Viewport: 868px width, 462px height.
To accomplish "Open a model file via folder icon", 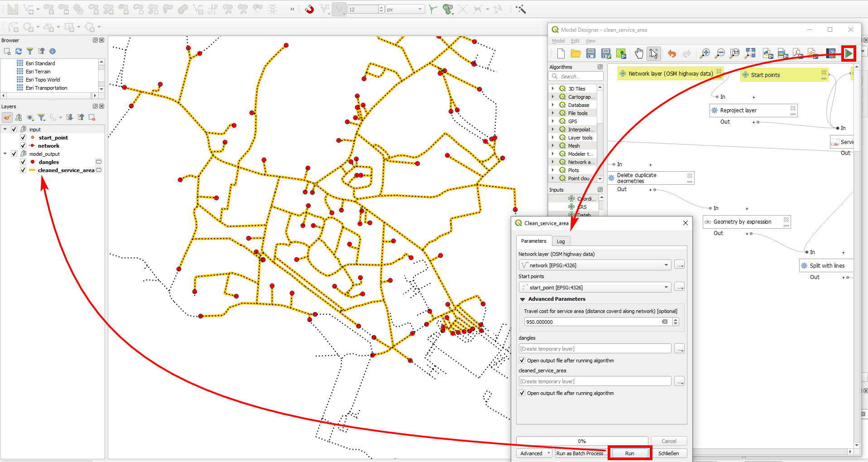I will (x=575, y=53).
